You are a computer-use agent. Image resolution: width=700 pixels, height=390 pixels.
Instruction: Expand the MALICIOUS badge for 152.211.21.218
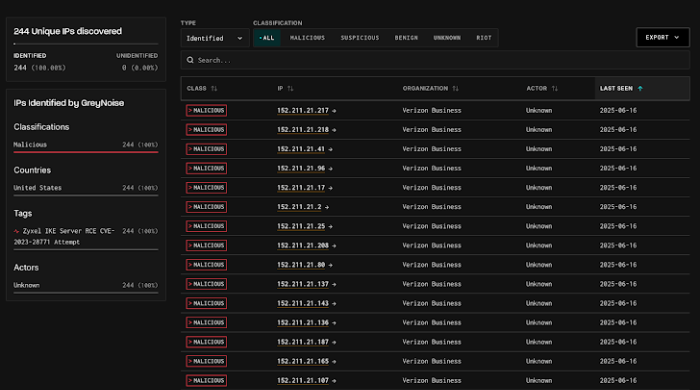(x=206, y=130)
